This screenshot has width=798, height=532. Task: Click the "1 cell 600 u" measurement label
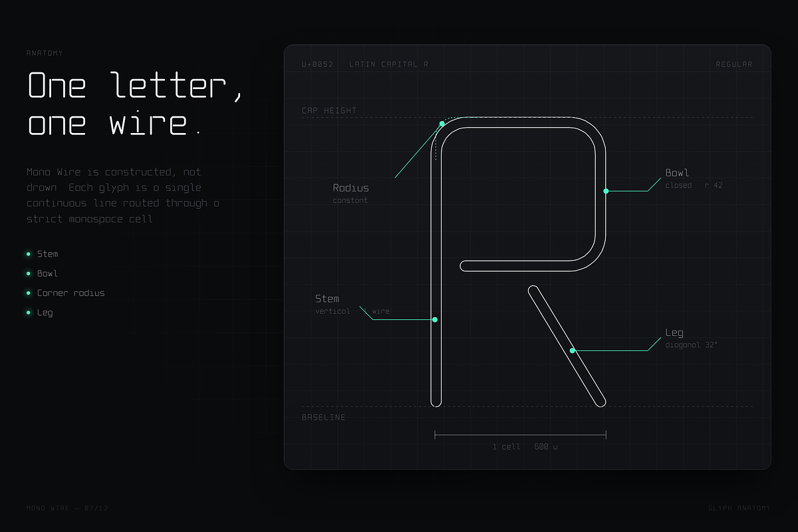tap(525, 447)
